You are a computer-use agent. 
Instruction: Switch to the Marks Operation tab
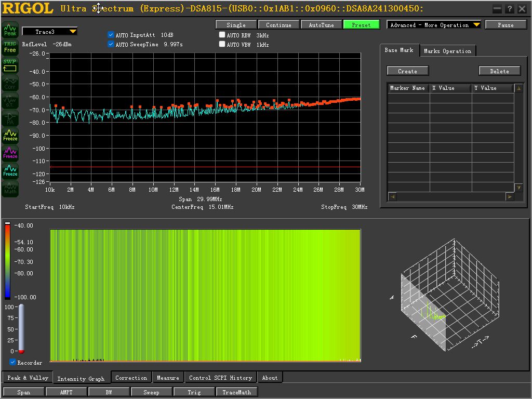click(447, 51)
